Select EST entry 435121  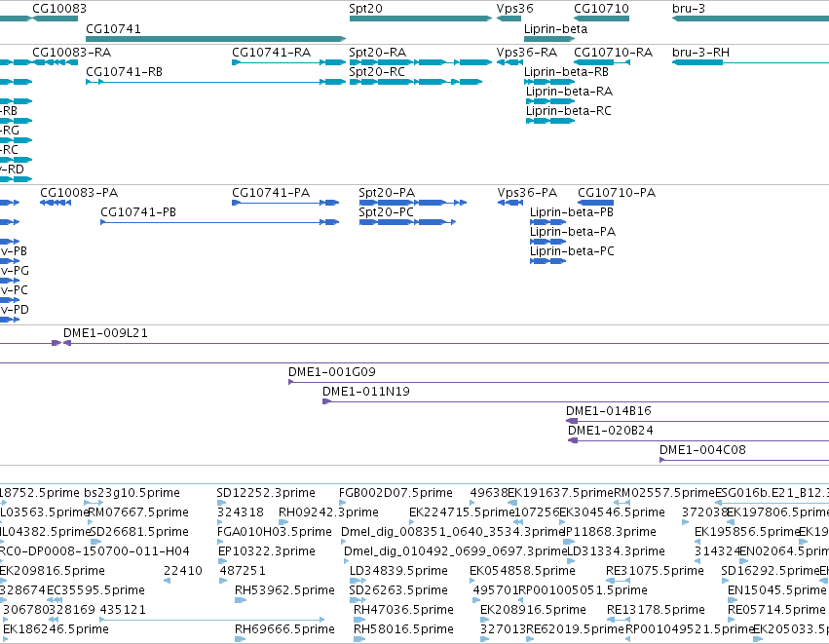click(123, 610)
